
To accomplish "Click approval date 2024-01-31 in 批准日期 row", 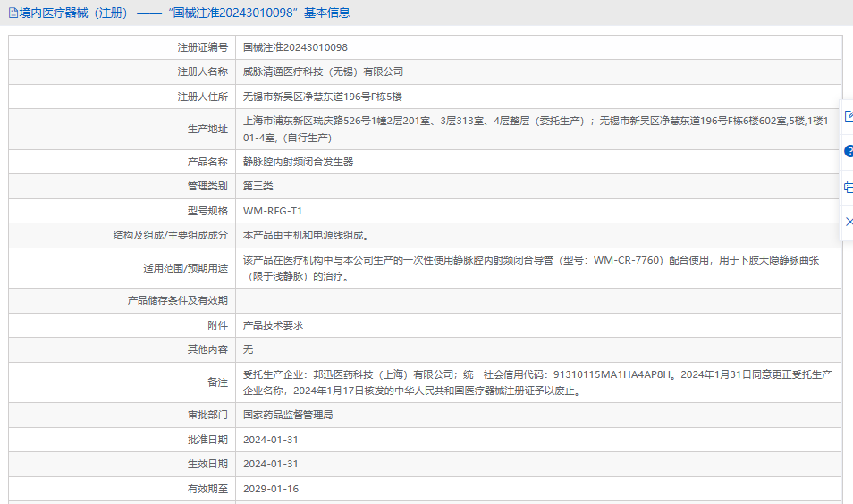I will coord(271,440).
